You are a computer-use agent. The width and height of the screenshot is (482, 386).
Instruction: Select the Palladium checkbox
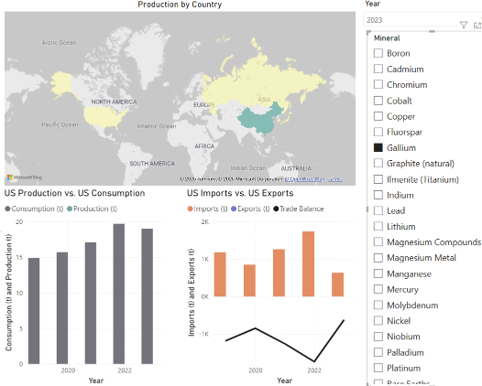click(378, 352)
